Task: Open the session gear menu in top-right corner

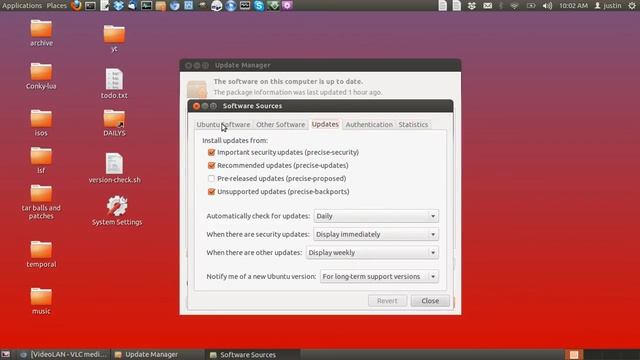Action: coord(632,6)
